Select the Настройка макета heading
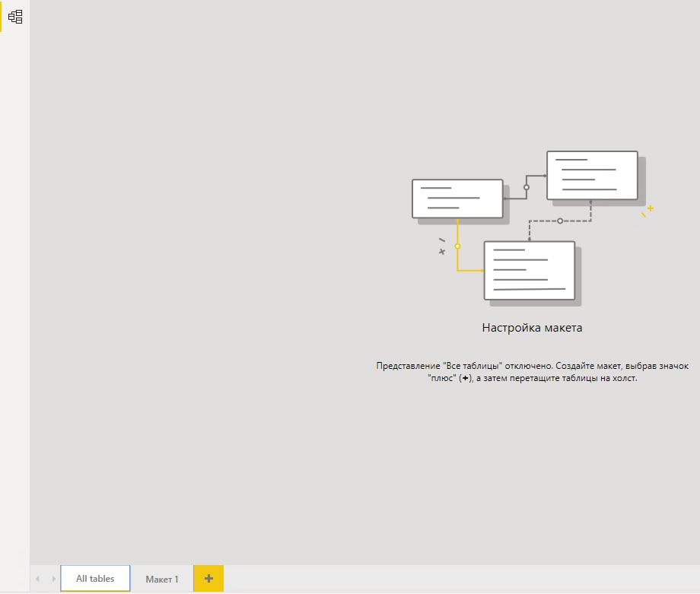 pos(532,328)
